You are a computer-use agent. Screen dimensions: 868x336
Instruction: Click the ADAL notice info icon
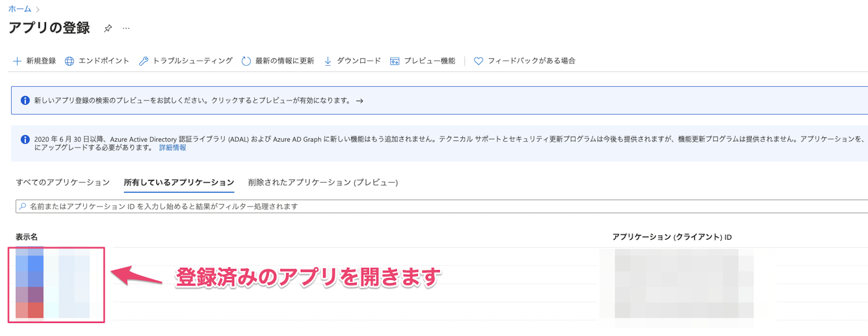point(25,139)
